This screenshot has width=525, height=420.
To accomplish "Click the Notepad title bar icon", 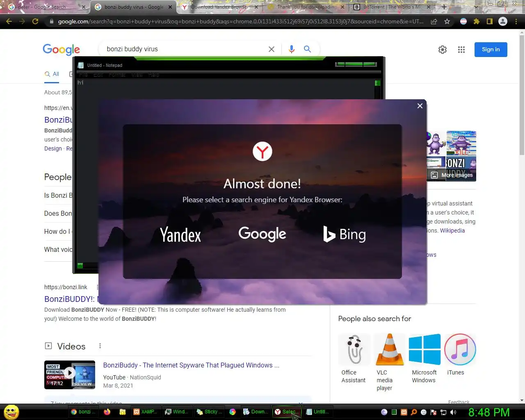I will 81,65.
